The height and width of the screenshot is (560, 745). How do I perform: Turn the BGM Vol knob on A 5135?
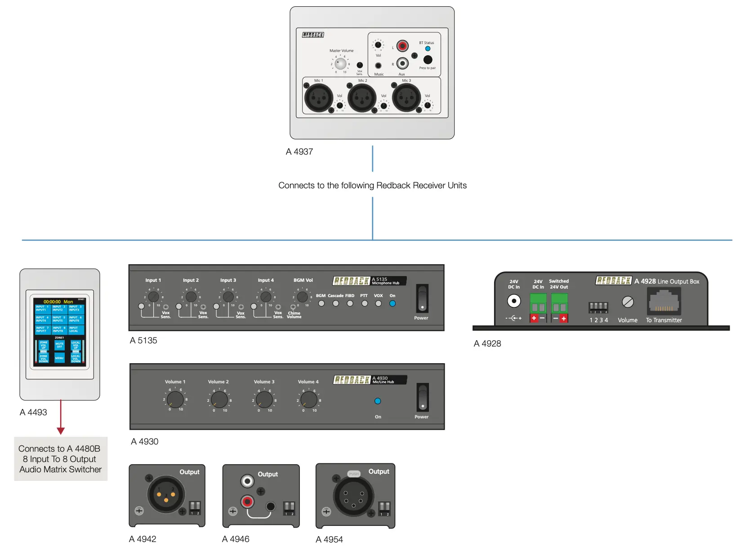pyautogui.click(x=303, y=297)
